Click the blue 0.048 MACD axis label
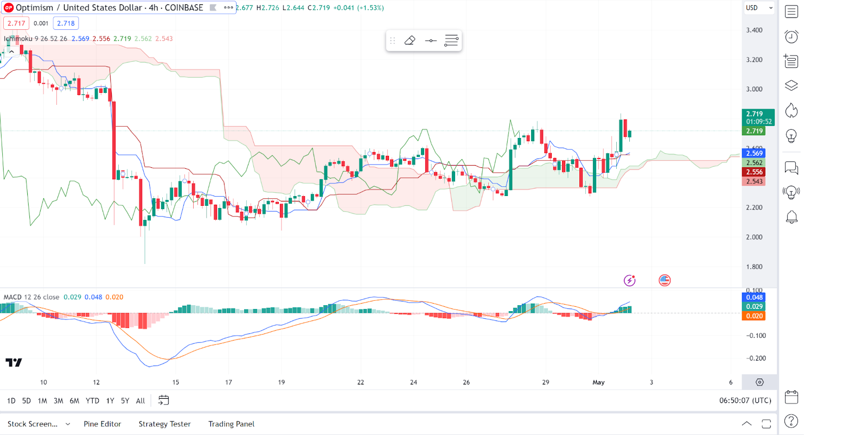 [x=754, y=297]
